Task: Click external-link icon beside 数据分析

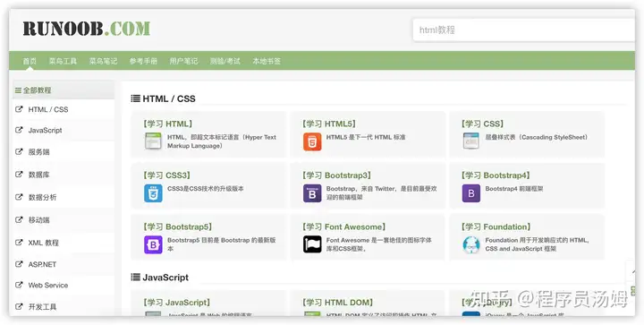Action: tap(19, 197)
